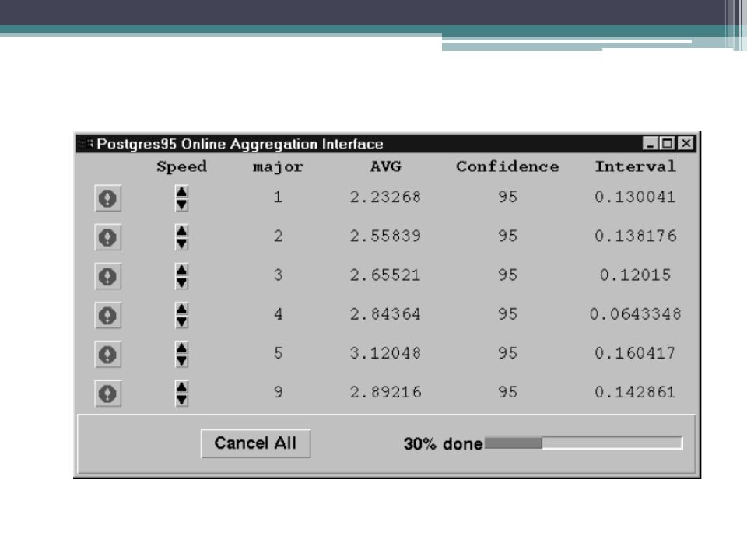Image resolution: width=747 pixels, height=560 pixels.
Task: Decrease speed down arrow for major 5
Action: pos(181,361)
